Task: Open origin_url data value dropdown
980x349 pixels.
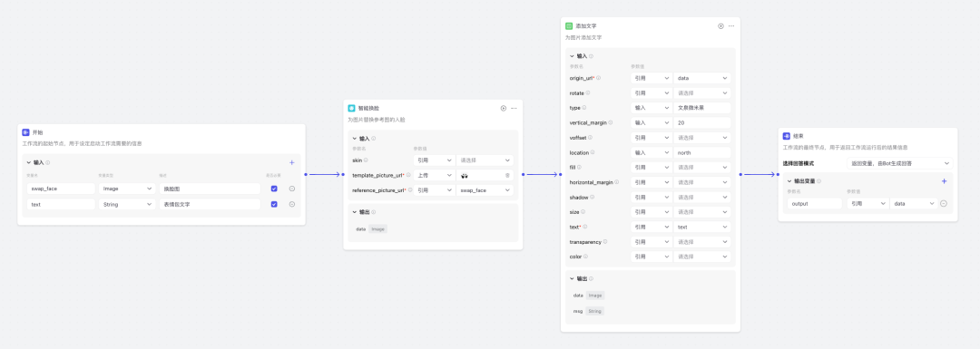Action: (x=701, y=78)
